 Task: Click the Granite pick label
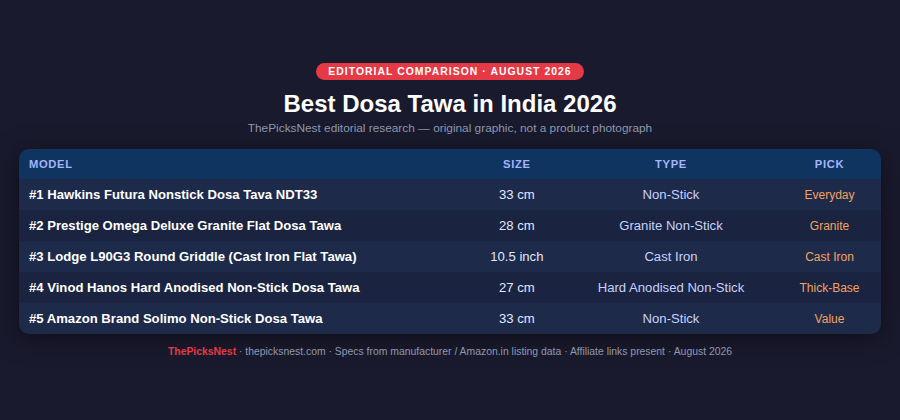pos(829,226)
